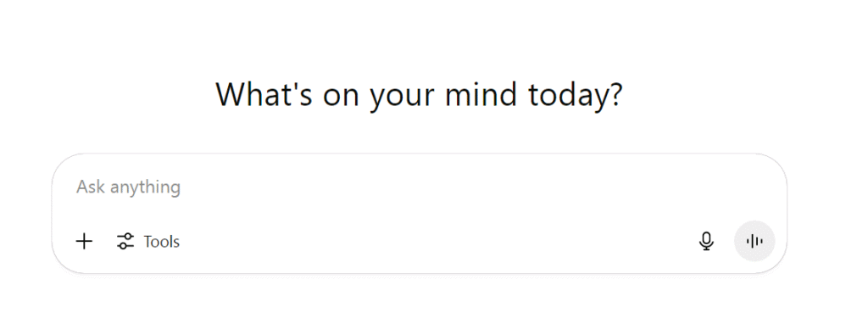The width and height of the screenshot is (868, 313).
Task: Toggle dictation using the microphone button
Action: tap(706, 241)
